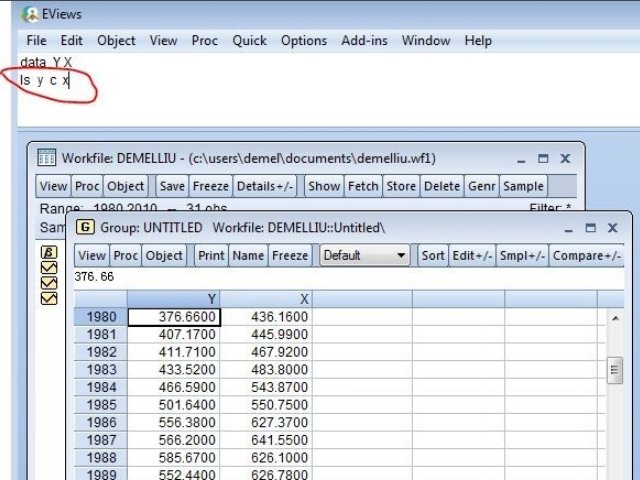Select the beta coefficient object icon in workfile
The width and height of the screenshot is (640, 480).
coord(49,253)
